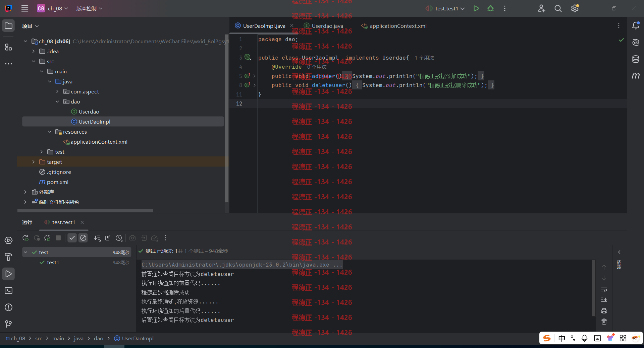Collapse the dao package
This screenshot has width=644, height=348.
pyautogui.click(x=57, y=101)
